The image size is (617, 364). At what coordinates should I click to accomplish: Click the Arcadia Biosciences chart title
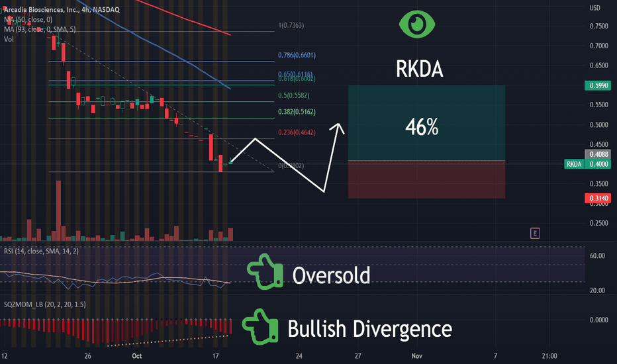[x=62, y=9]
